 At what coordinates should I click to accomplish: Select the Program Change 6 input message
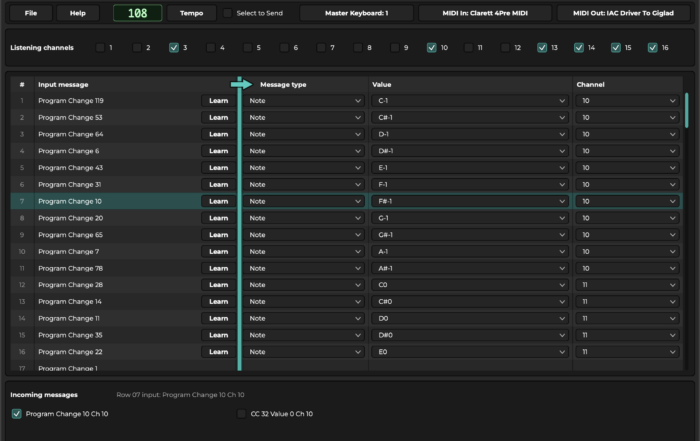[69, 151]
